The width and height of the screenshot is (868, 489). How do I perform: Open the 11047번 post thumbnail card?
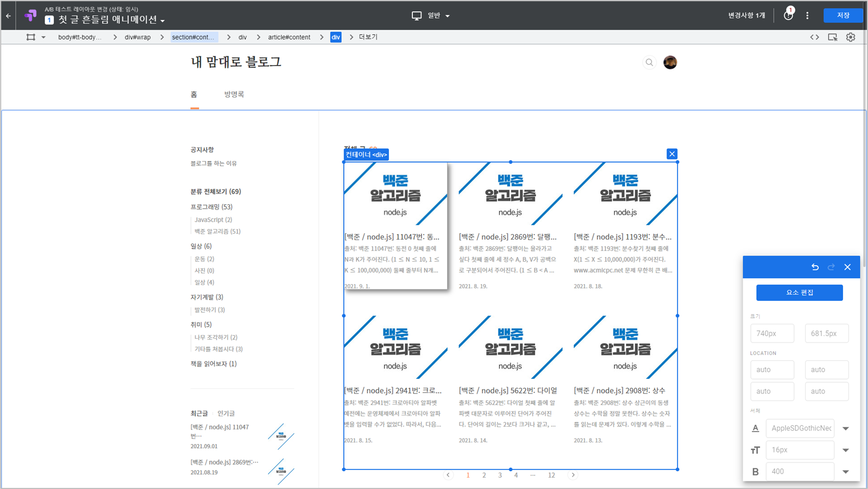click(x=395, y=194)
